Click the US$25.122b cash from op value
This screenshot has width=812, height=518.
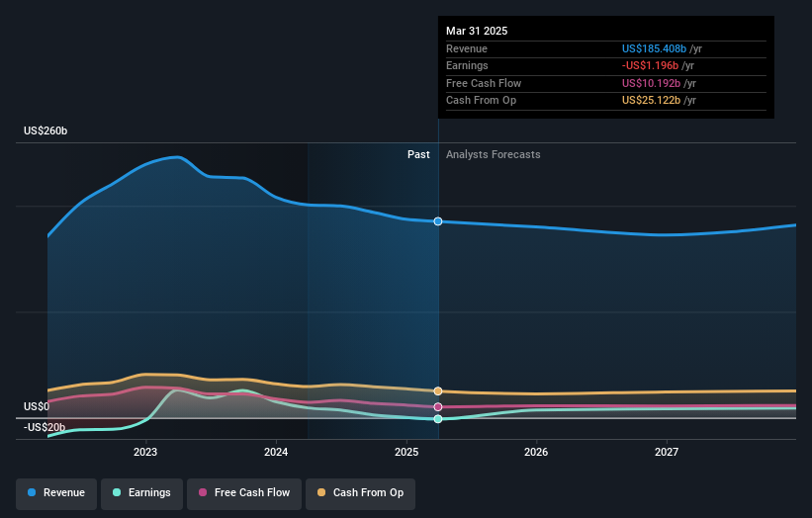pos(652,101)
